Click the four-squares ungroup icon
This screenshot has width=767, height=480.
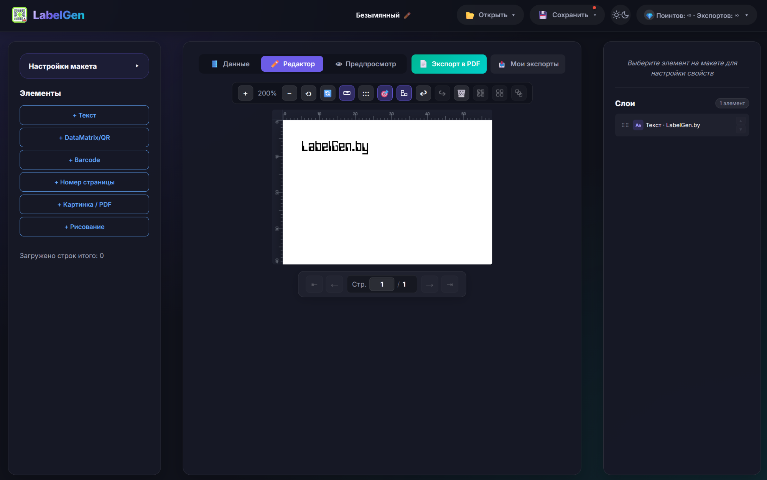(x=499, y=93)
